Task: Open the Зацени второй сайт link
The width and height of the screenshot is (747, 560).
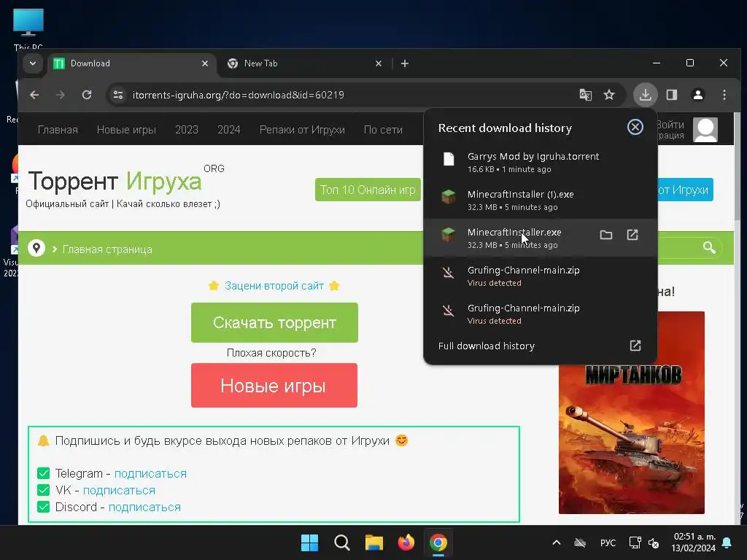Action: click(274, 286)
